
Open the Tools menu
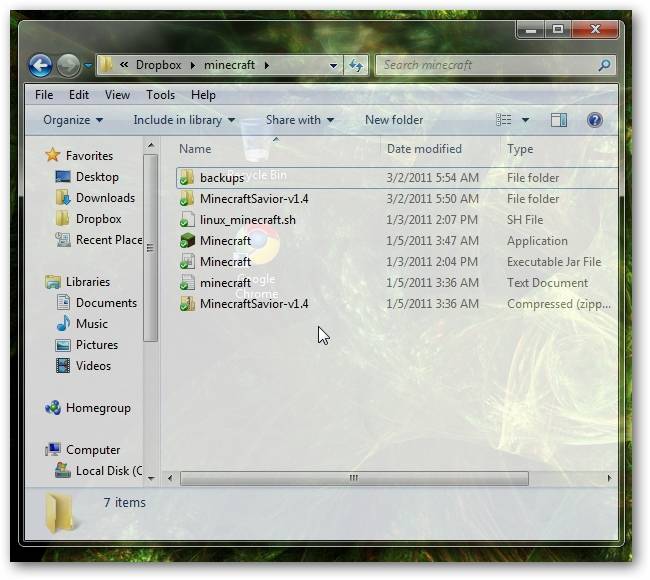[x=160, y=95]
